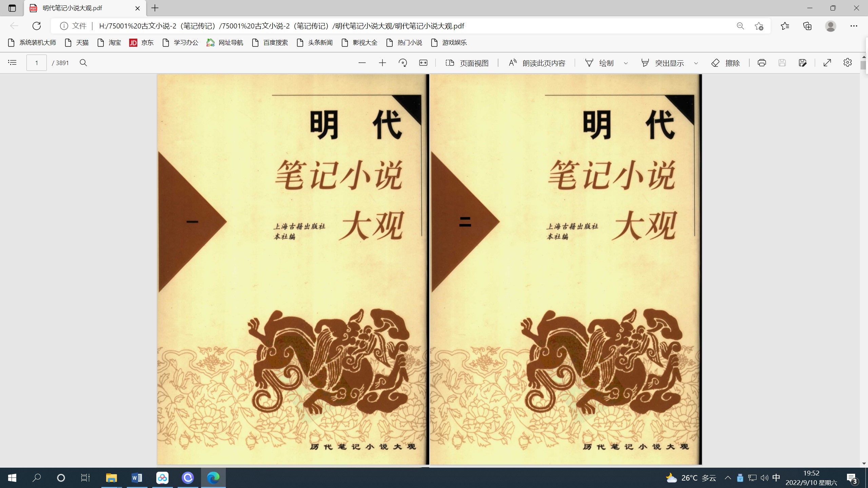Viewport: 868px width, 488px height.
Task: Close the 明代笔记小说大观.pdf tab
Action: tap(138, 8)
